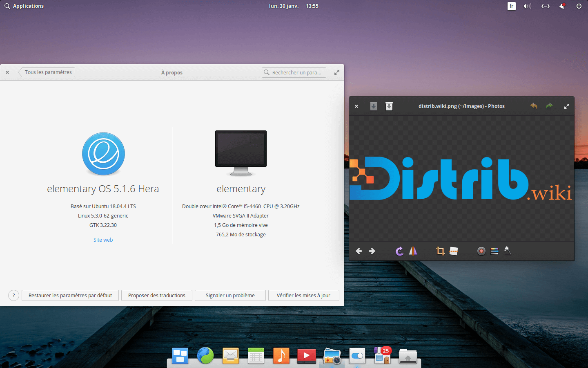Open the sound volume indicator

click(x=528, y=6)
